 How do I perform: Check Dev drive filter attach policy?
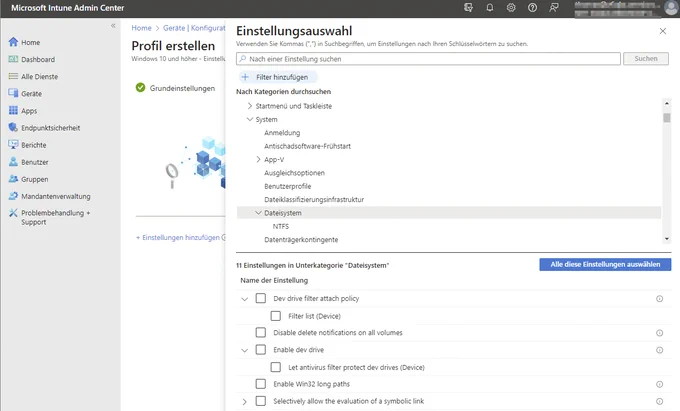pos(261,298)
